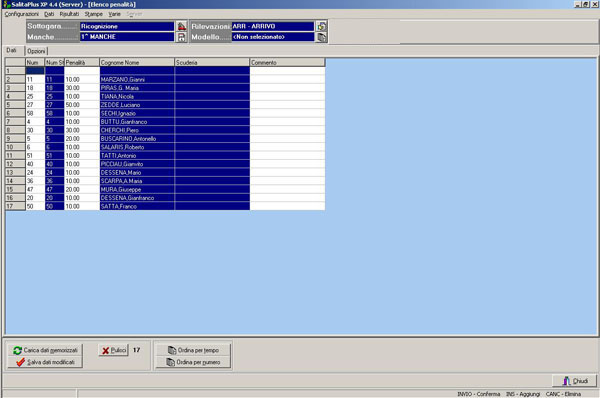Click the Modello icon beside Non selezionato
Screen dimensions: 600x398
pyautogui.click(x=321, y=37)
